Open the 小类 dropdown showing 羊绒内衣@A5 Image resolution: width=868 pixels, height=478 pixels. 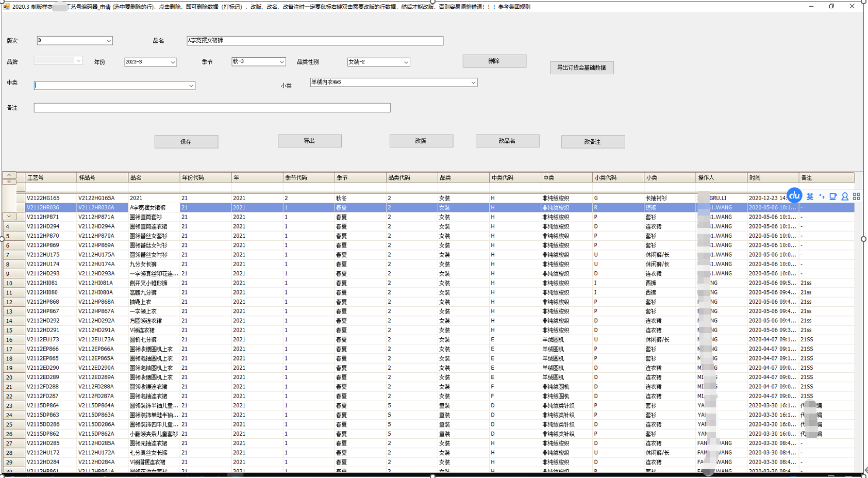473,83
